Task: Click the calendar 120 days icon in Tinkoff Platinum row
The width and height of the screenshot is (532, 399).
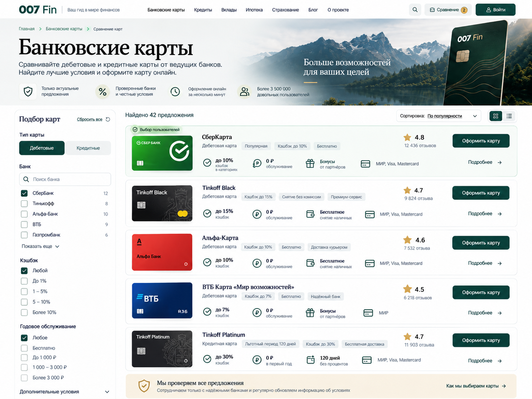Action: coord(310,360)
